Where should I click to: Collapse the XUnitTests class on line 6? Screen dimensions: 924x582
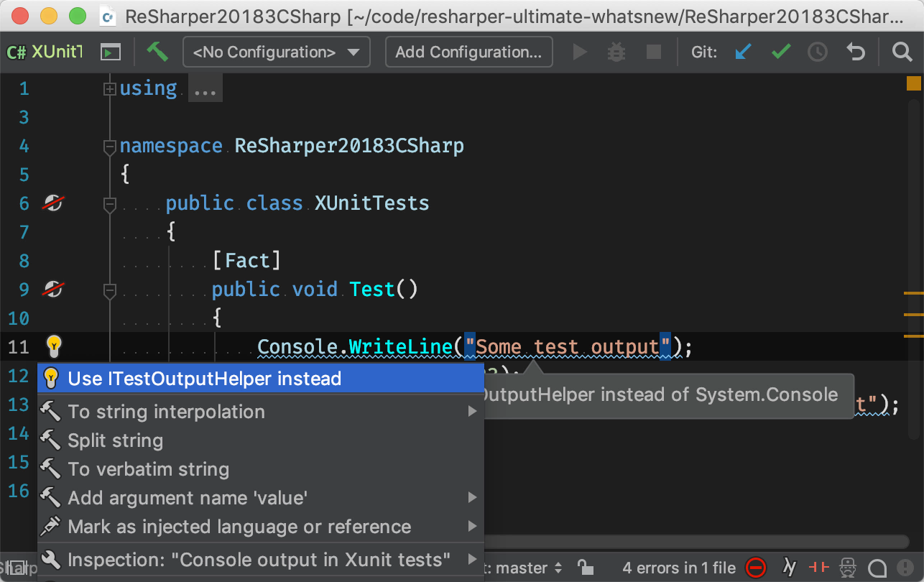coord(110,205)
